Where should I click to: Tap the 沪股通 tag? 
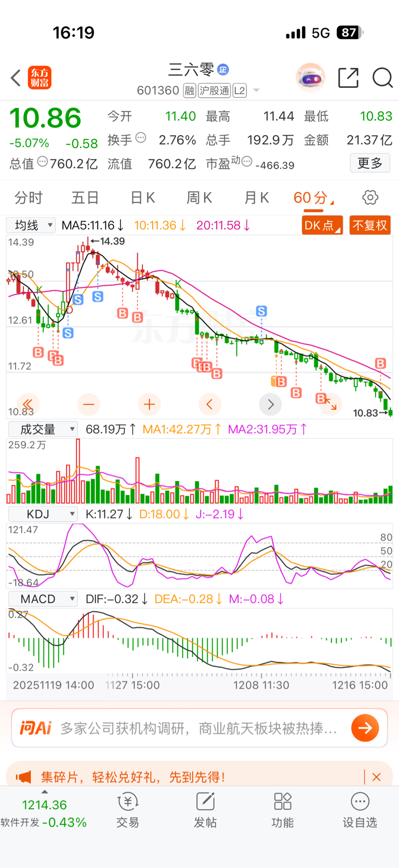[x=214, y=91]
